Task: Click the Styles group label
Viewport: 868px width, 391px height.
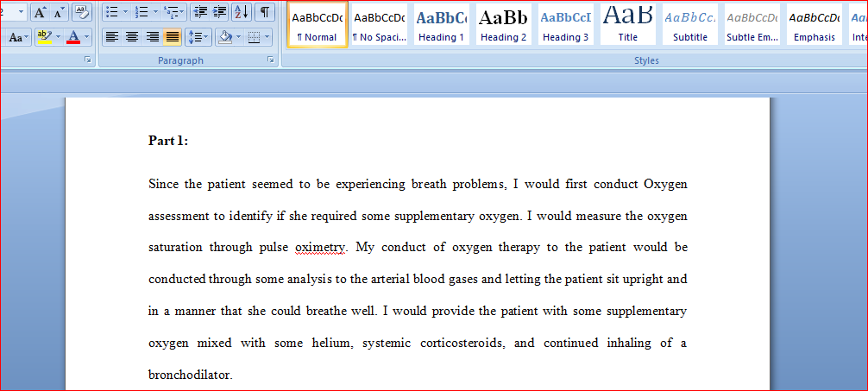Action: click(x=646, y=60)
